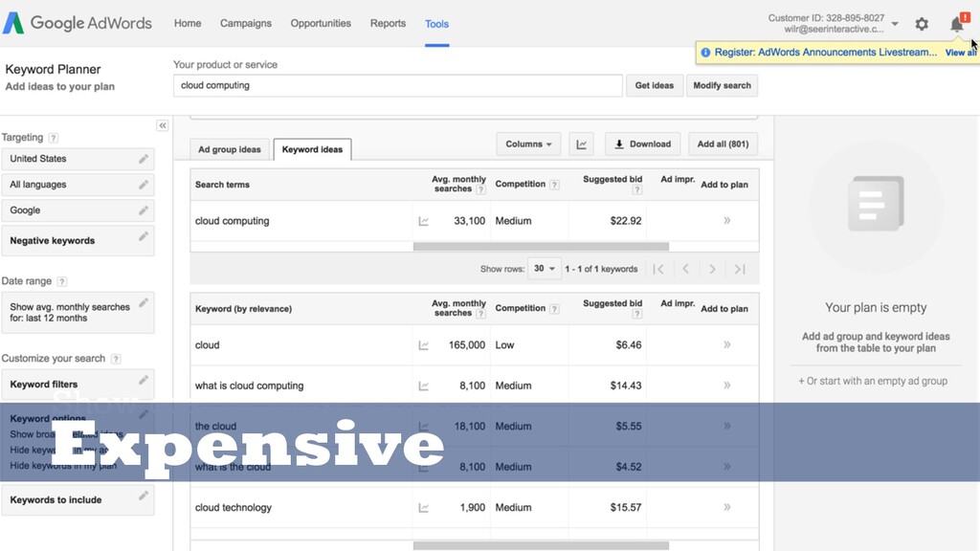Open the Show rows 30 dropdown
The height and width of the screenshot is (551, 980).
coord(544,269)
